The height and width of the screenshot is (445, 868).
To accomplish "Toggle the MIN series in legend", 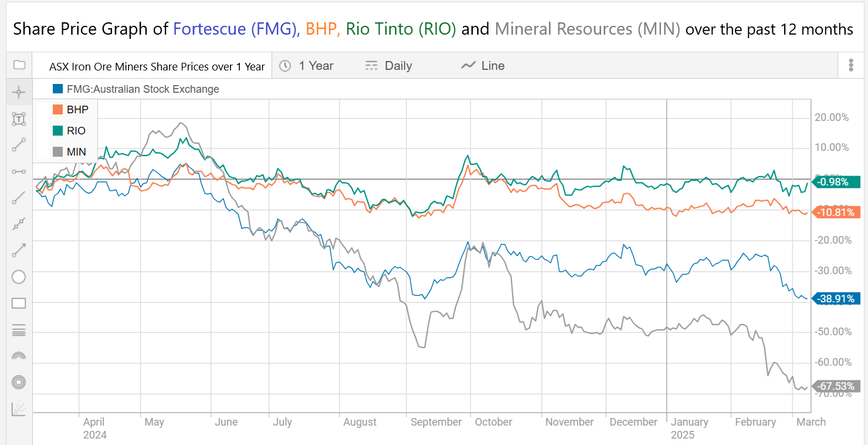I will [76, 152].
